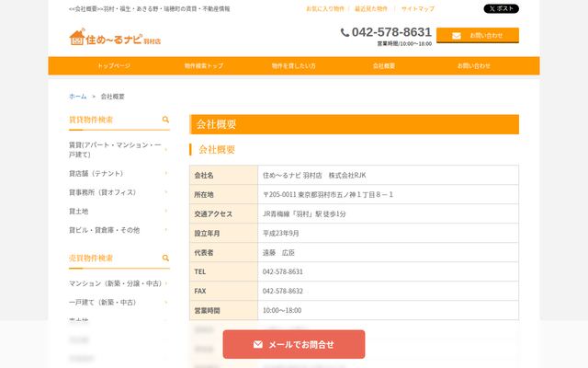Open 貸店舗(テナント) sidebar link
This screenshot has height=368, width=588.
tap(96, 174)
